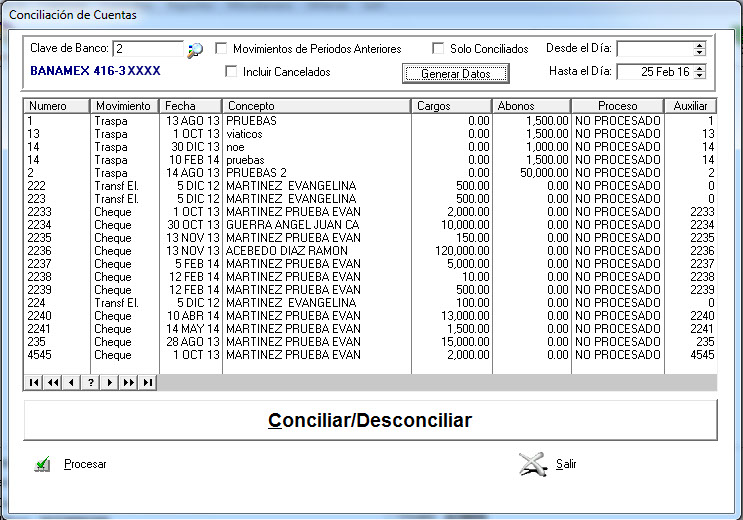Advance to next record arrow
Image resolution: width=743 pixels, height=520 pixels.
pyautogui.click(x=109, y=382)
